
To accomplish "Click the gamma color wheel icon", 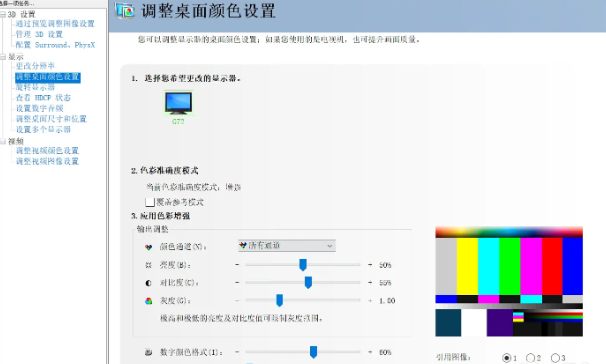I will pos(148,301).
